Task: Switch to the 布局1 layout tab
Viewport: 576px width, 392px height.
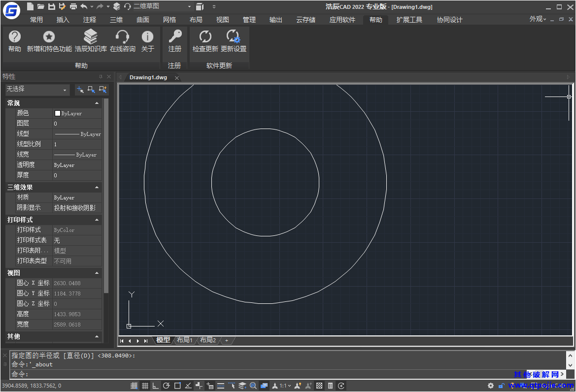Action: pyautogui.click(x=184, y=340)
